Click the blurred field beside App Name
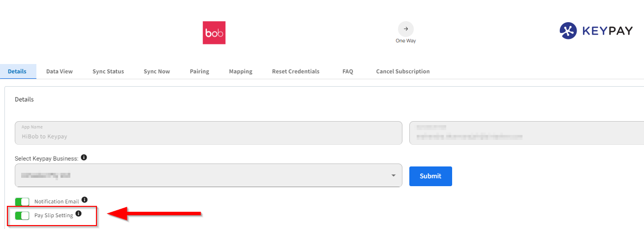 (x=526, y=133)
